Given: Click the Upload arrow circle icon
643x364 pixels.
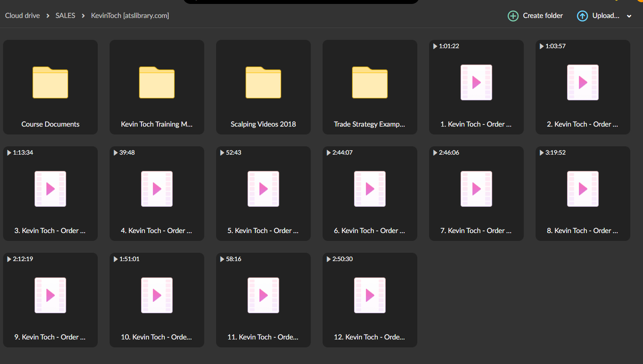Looking at the screenshot, I should click(582, 16).
